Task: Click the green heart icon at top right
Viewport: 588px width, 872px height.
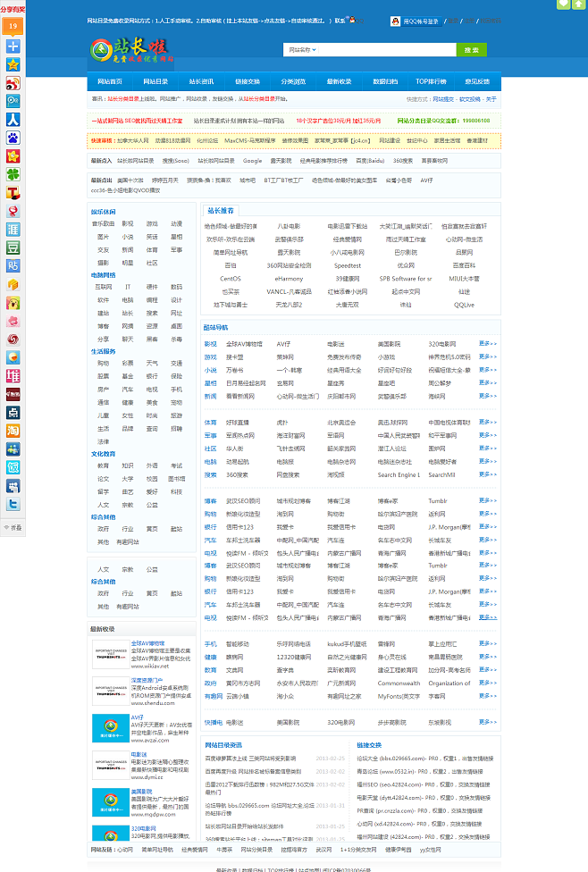Action: 564,4
